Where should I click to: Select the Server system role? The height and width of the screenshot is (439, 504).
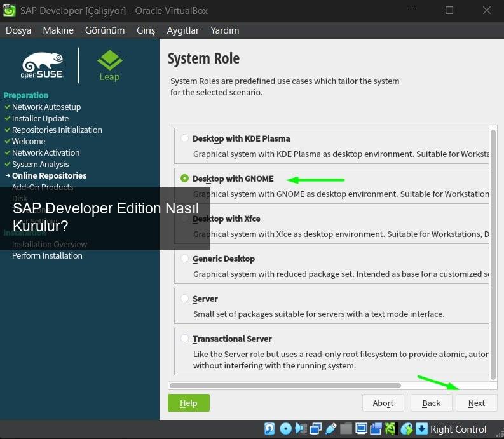[x=184, y=299]
